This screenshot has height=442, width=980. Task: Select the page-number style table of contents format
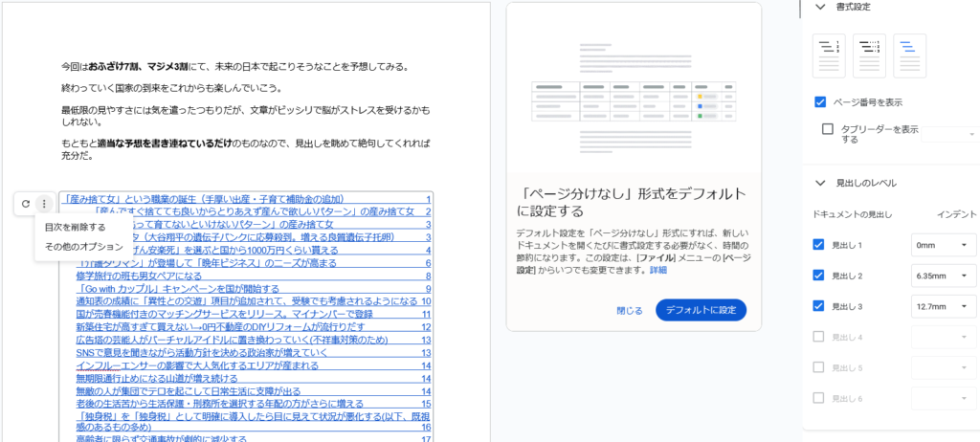point(829,55)
